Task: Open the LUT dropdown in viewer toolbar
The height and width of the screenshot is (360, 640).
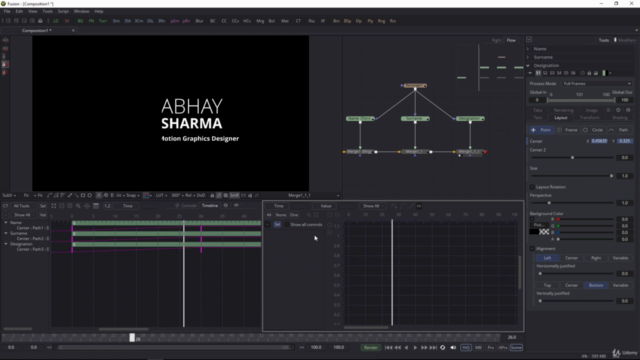Action: 161,196
